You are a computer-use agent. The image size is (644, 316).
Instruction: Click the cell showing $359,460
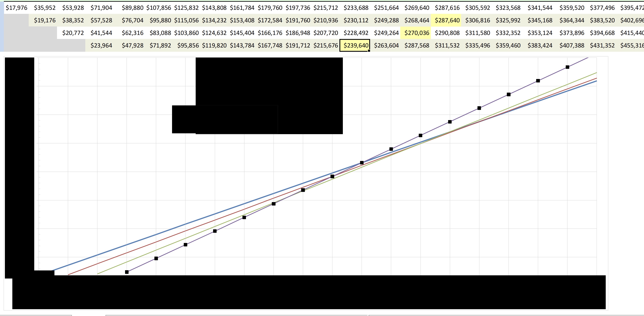[x=508, y=45]
